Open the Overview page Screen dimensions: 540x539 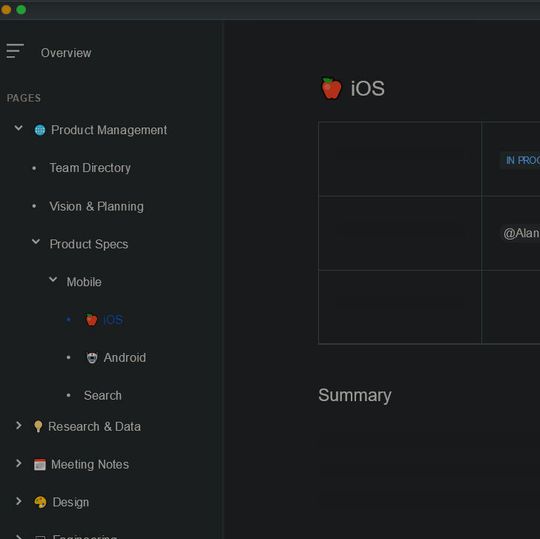(x=66, y=53)
